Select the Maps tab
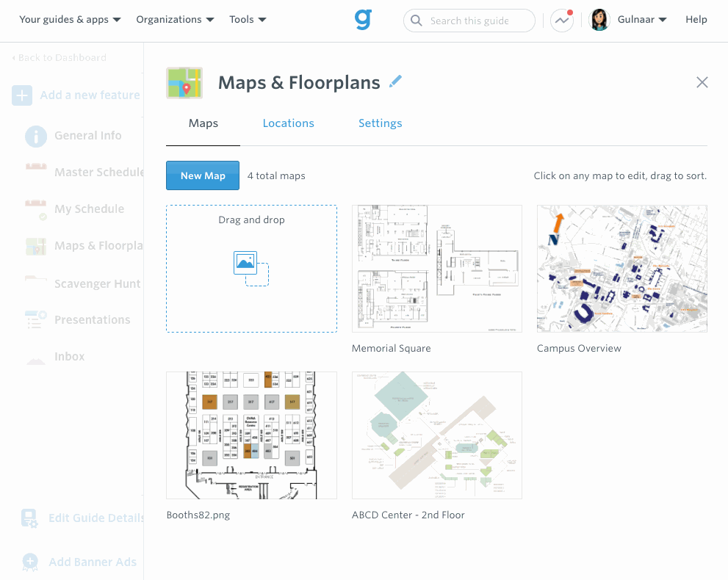Screen dimensions: 728x580 point(203,123)
